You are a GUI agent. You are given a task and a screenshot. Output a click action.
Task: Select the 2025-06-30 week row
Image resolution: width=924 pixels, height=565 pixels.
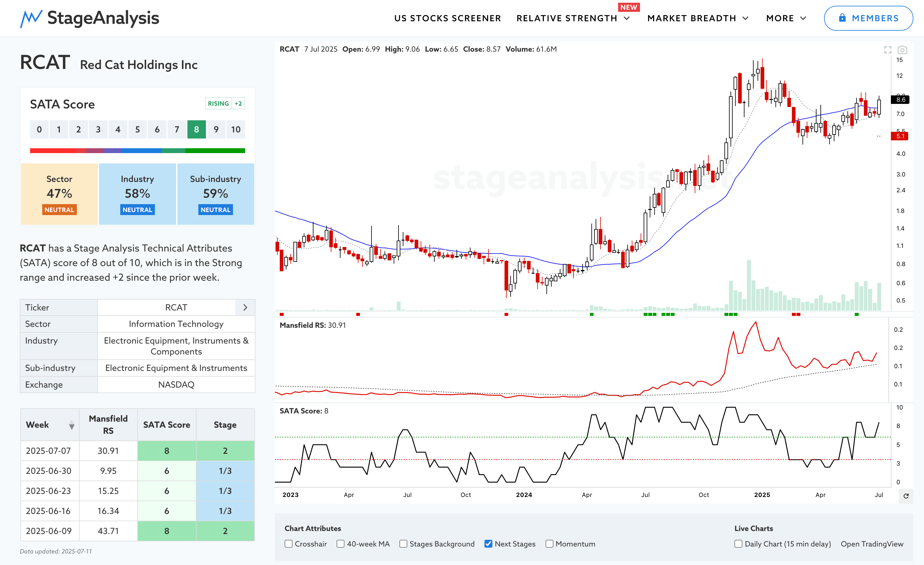[x=138, y=471]
